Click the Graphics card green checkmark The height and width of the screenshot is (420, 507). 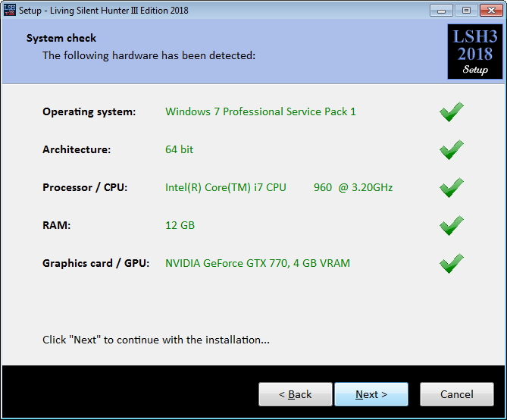452,263
